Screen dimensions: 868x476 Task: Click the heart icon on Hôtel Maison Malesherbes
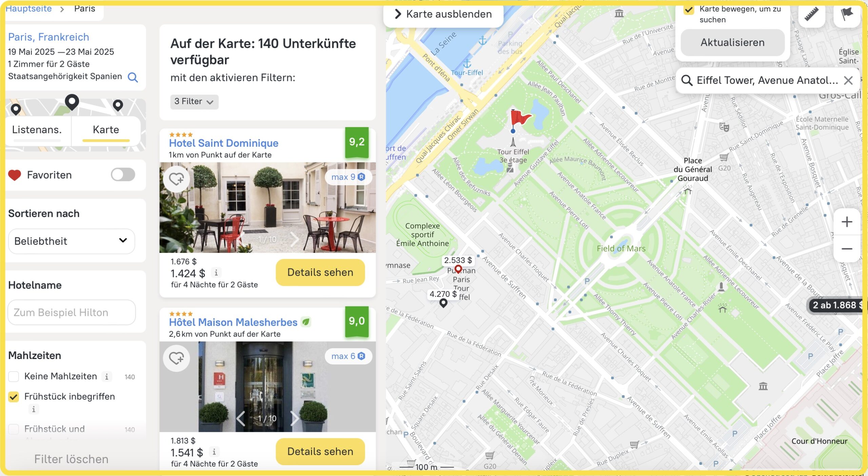pyautogui.click(x=176, y=358)
